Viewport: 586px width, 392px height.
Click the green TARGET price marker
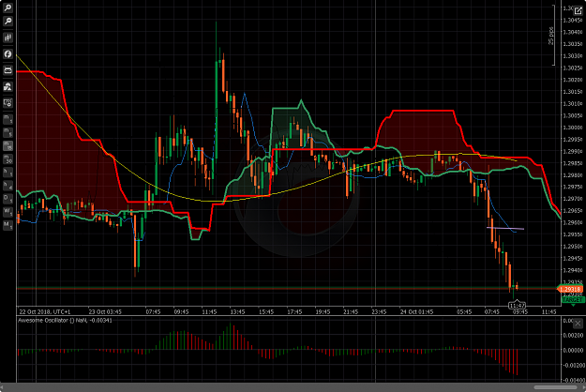[572, 300]
